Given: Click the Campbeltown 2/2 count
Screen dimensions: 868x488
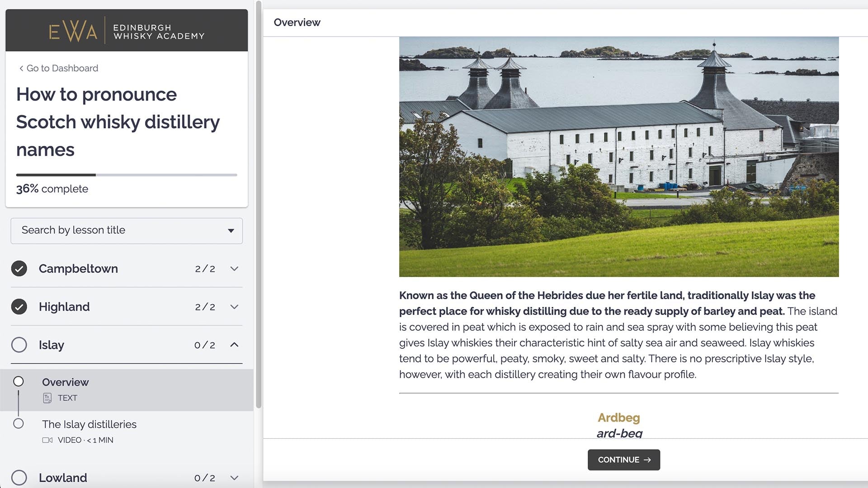Looking at the screenshot, I should [x=205, y=269].
